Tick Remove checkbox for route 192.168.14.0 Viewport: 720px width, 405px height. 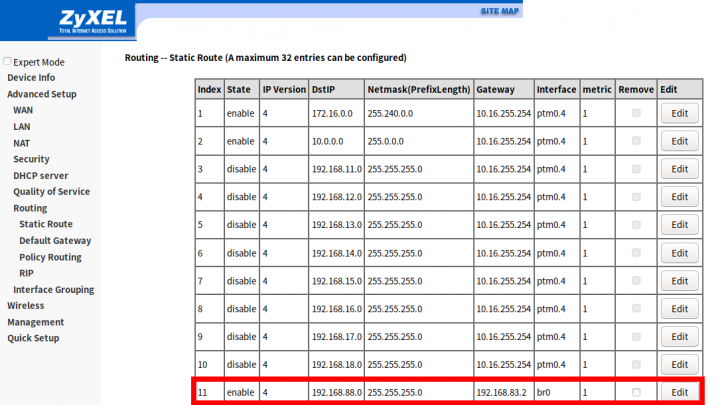(x=636, y=253)
